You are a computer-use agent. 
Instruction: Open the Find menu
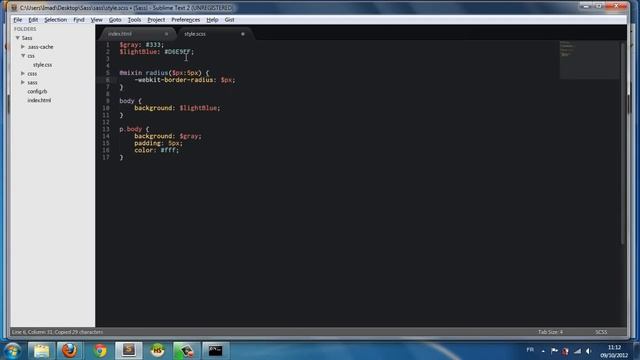(x=79, y=20)
